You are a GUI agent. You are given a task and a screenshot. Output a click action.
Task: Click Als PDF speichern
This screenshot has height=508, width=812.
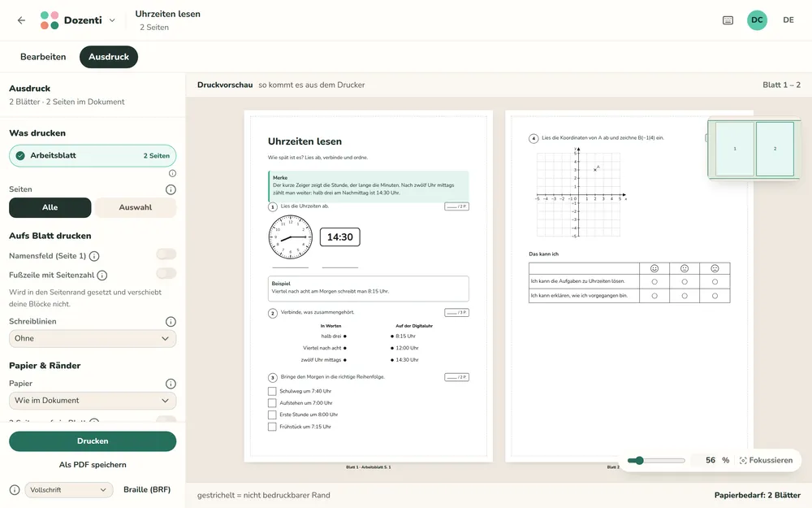(x=93, y=465)
